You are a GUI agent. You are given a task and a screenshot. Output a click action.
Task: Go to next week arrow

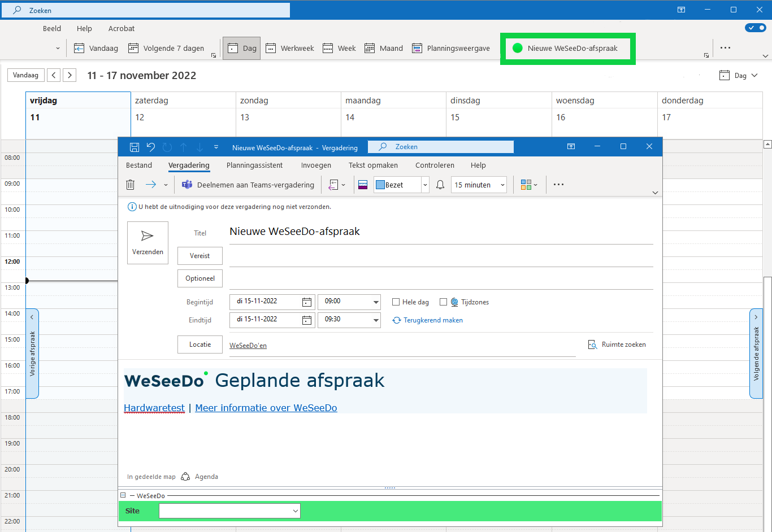(70, 75)
